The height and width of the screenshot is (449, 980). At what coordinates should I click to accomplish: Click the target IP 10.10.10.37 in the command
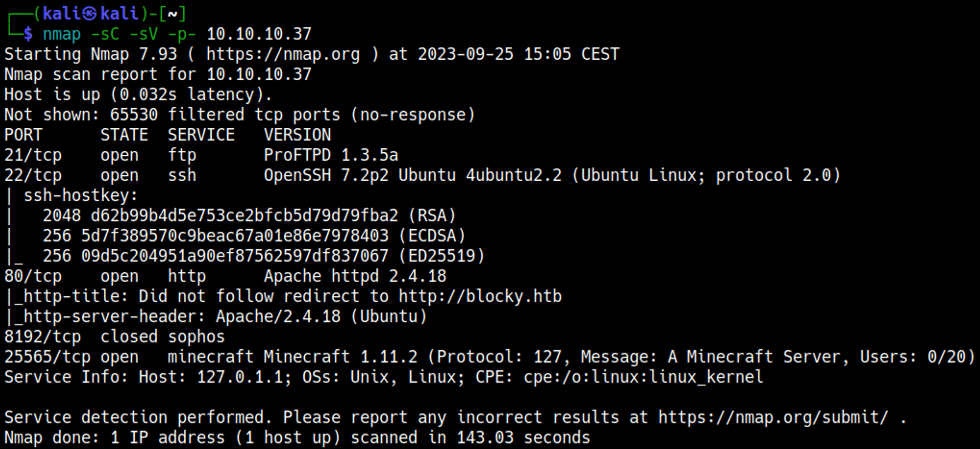click(259, 34)
